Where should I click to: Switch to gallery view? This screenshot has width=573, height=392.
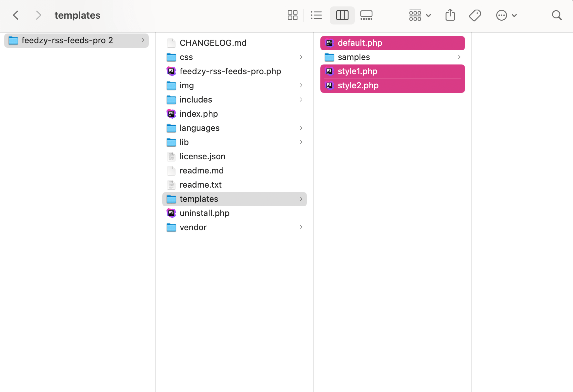(x=366, y=15)
